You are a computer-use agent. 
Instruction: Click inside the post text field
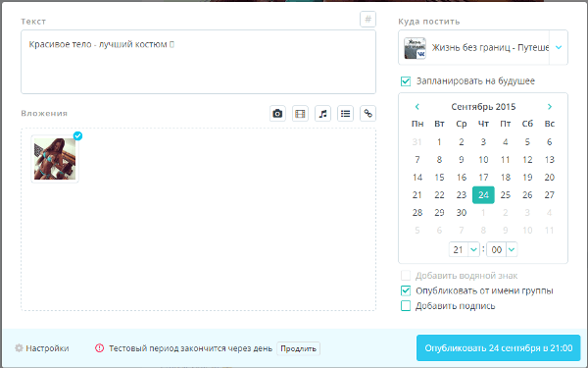point(198,62)
